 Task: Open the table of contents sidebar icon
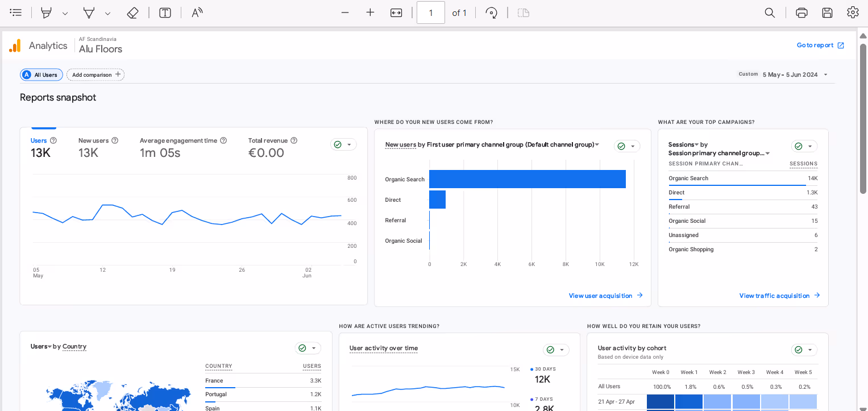[x=16, y=13]
